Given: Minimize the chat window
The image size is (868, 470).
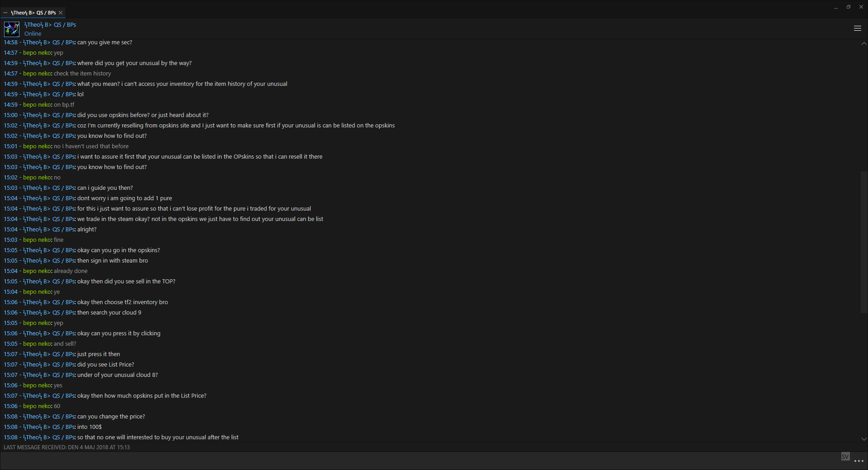Looking at the screenshot, I should pos(836,7).
